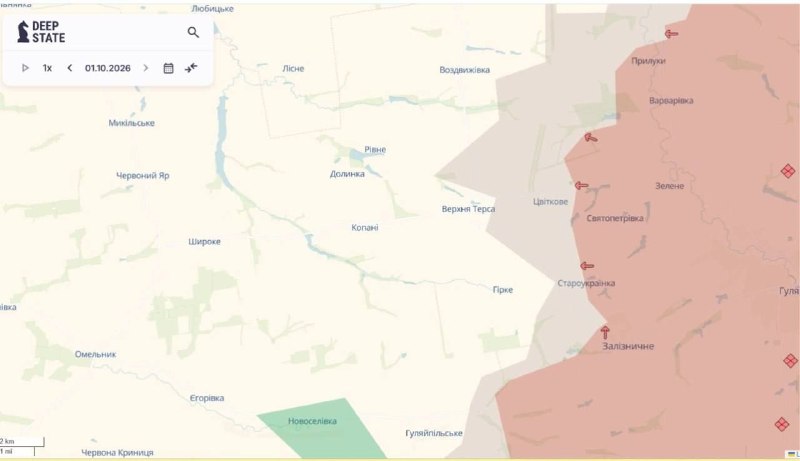800x461 pixels.
Task: Click the Омельник settlement label
Action: point(95,354)
